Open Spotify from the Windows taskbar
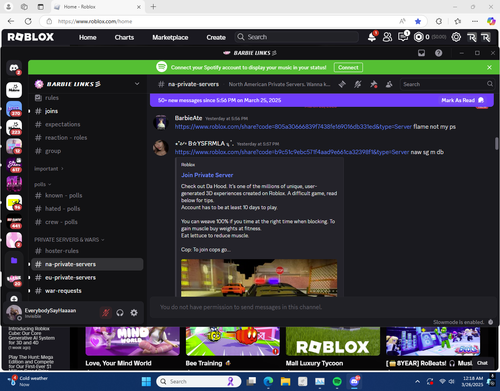This screenshot has height=391, width=500. (x=337, y=381)
